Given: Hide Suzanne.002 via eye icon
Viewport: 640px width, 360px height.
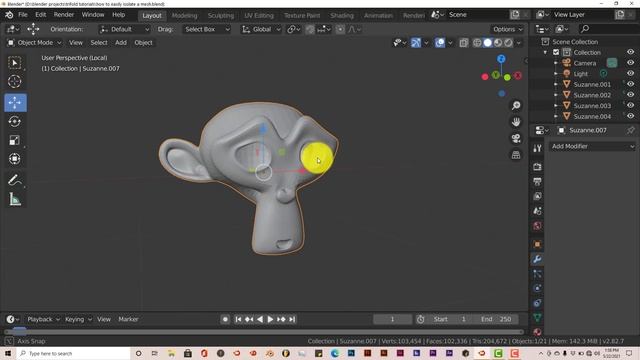Looking at the screenshot, I should [631, 95].
